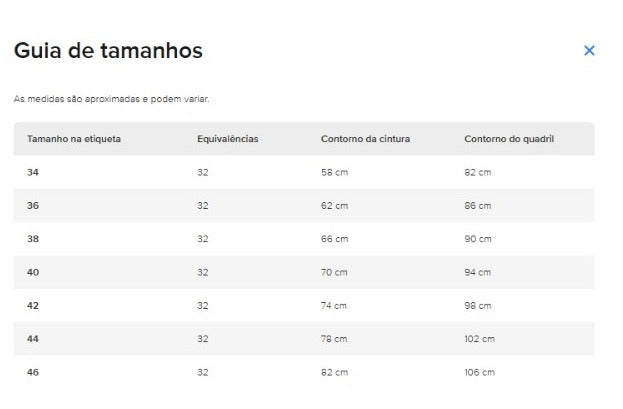
Task: Click the 102 cm hip measurement
Action: [x=480, y=339]
